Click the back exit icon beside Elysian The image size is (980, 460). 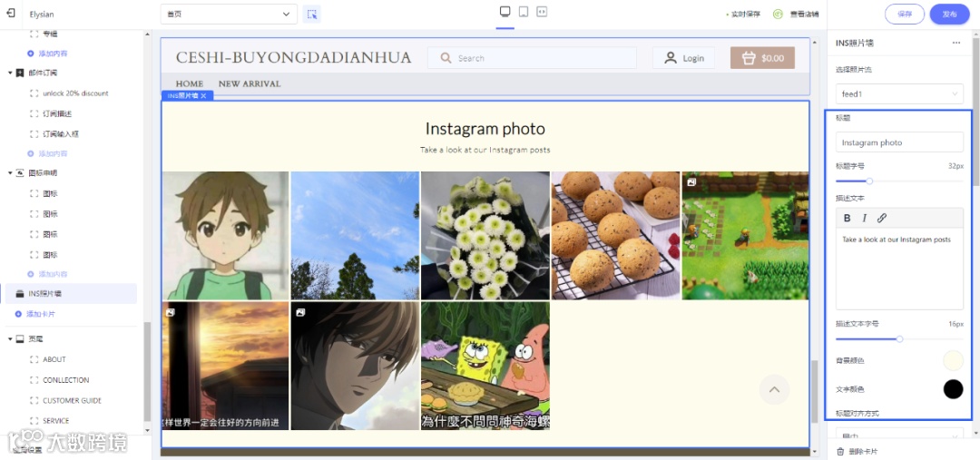11,13
